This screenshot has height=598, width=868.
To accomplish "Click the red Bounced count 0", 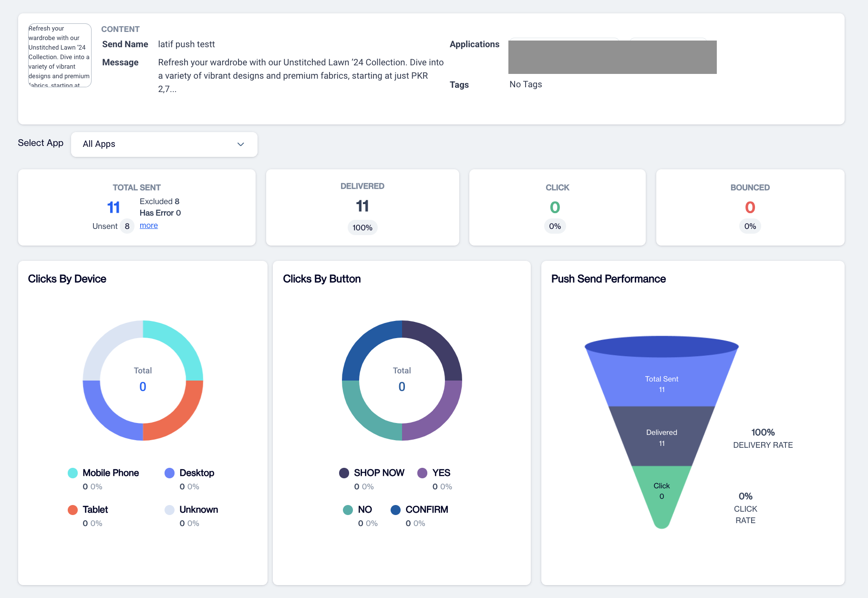I will (x=750, y=207).
